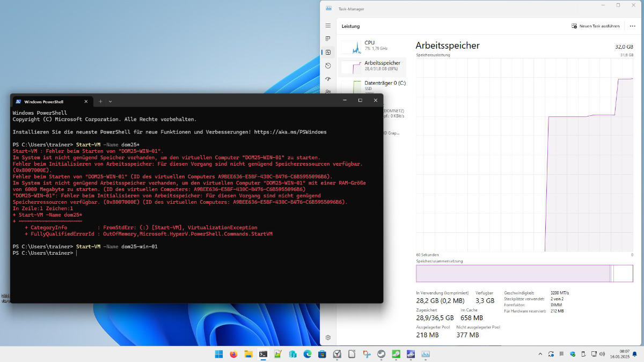
Task: Click the 32,0 GB total memory label
Action: pos(624,47)
